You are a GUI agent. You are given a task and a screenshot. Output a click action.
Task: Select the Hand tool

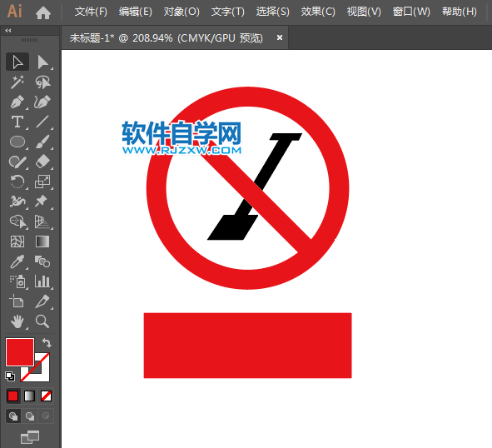17,321
